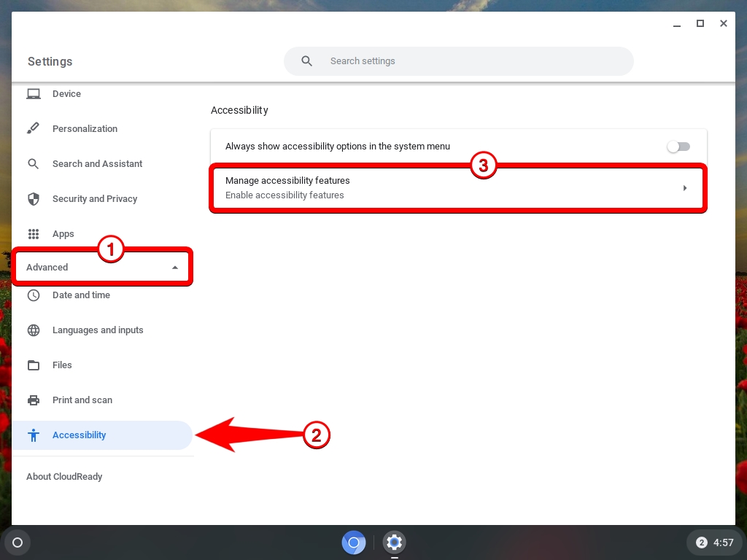
Task: Click the Print and scan printer icon
Action: 34,400
